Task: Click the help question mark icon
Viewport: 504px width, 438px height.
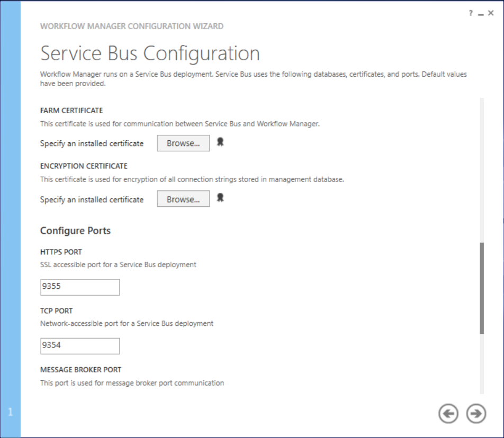Action: click(470, 13)
